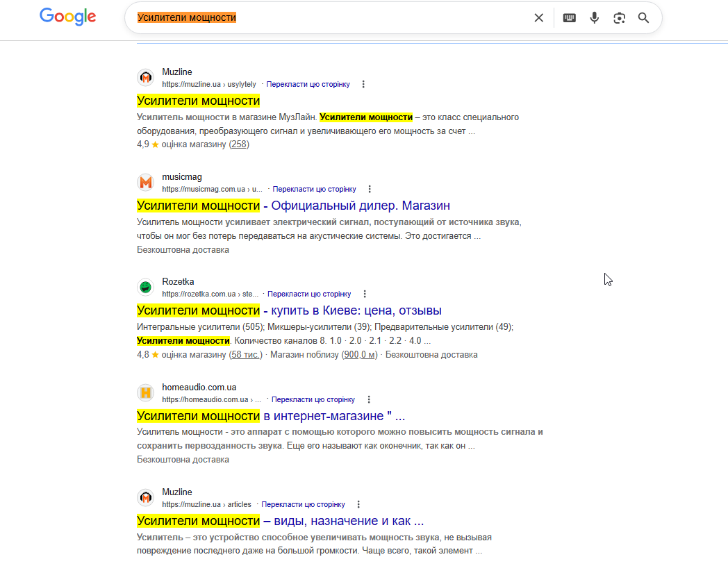This screenshot has width=728, height=566.
Task: Click URL https://muzline.ua › articles
Action: (206, 504)
